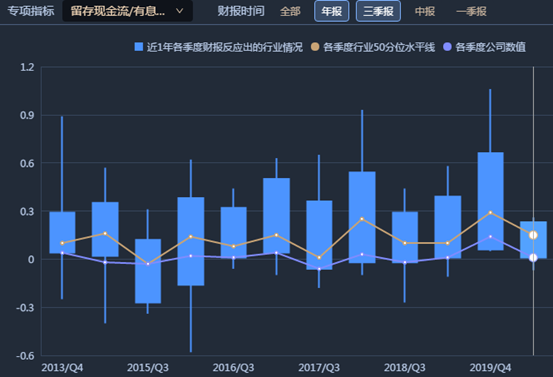
Task: Click orange median point at 2017/Q3
Action: click(x=319, y=258)
